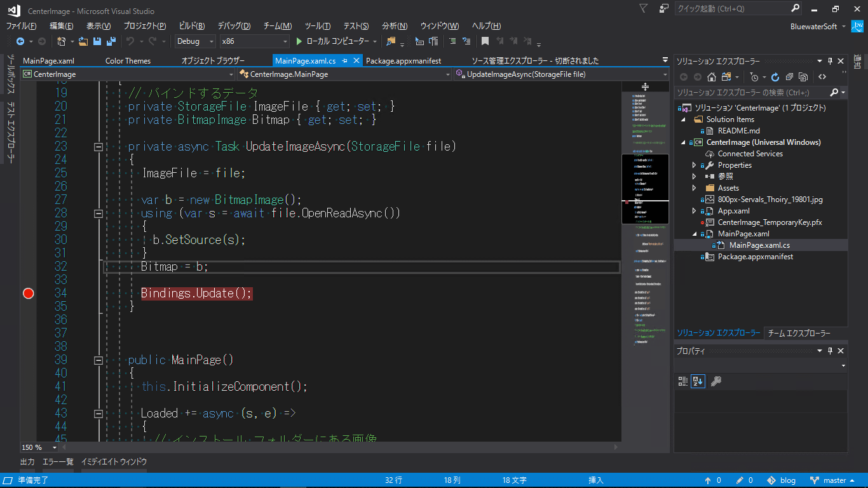868x488 pixels.
Task: Click the red breakpoint on line 34
Action: (x=28, y=293)
